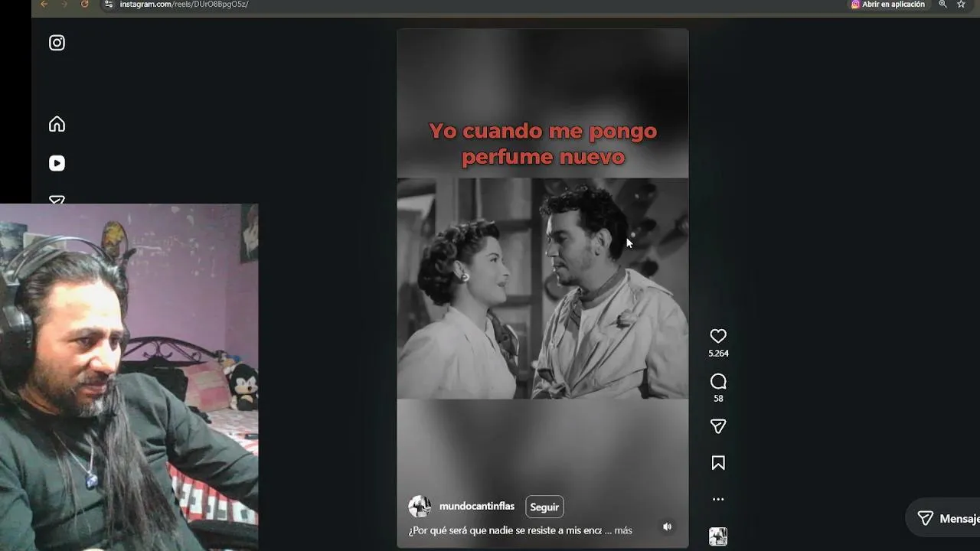Expand caption with 'más' link
Screen dimensions: 980x551
click(x=623, y=530)
